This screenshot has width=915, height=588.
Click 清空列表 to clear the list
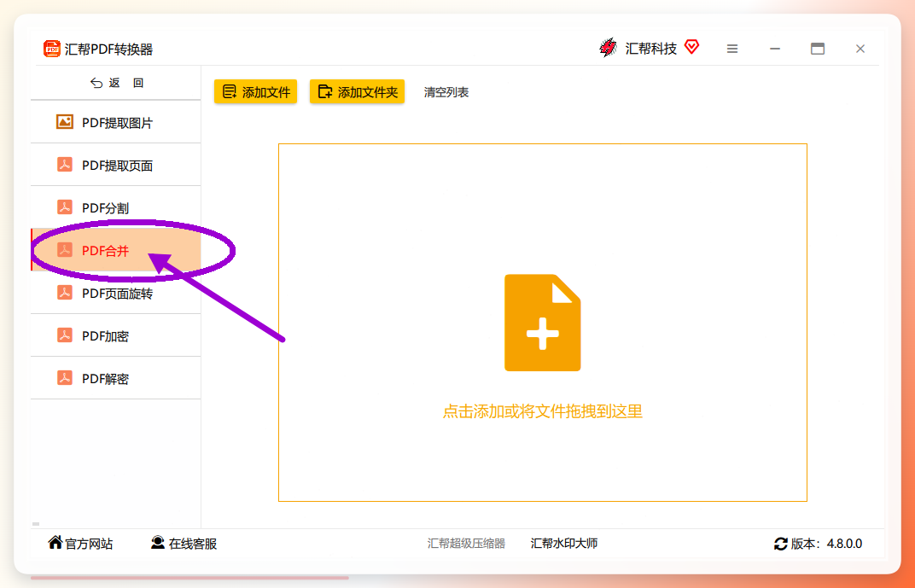click(x=446, y=92)
